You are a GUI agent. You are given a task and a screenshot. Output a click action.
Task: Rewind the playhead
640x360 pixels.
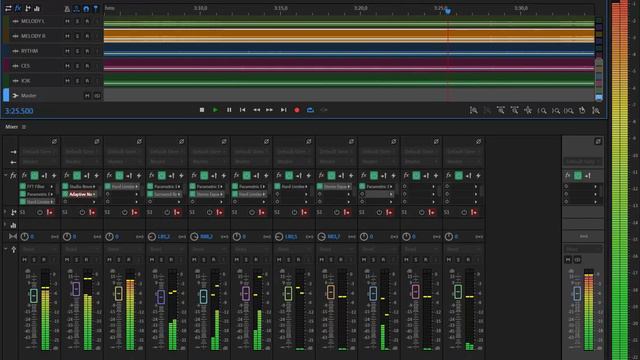[256, 110]
